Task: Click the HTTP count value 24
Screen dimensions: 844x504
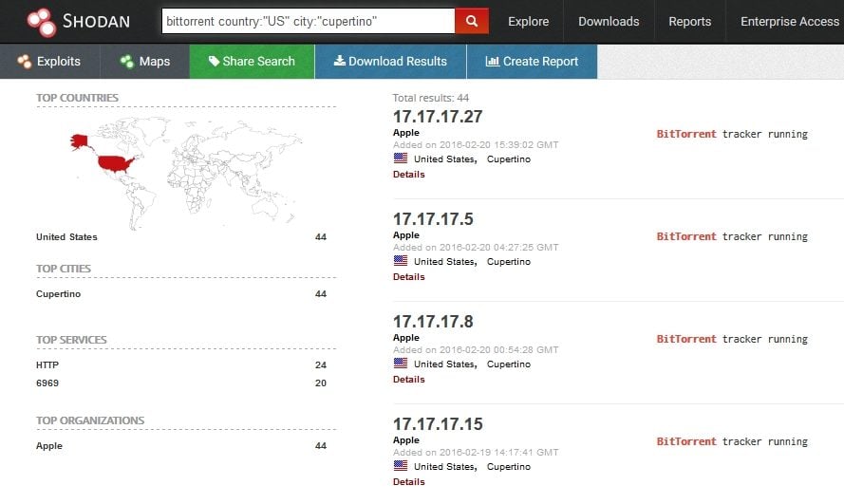Action: tap(321, 364)
